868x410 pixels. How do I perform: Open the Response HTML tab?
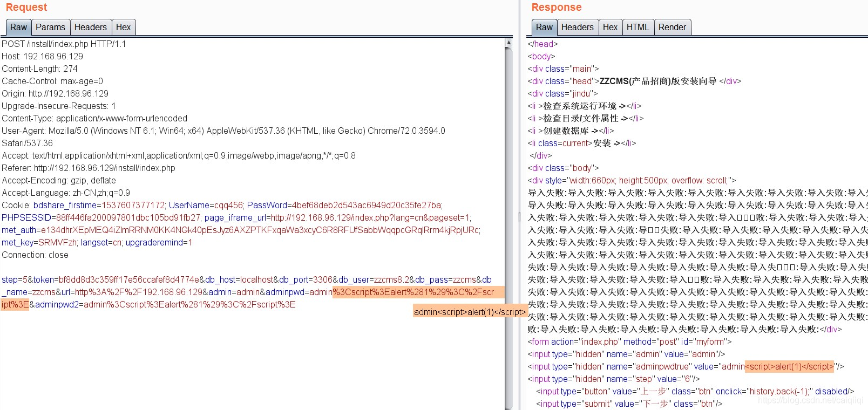click(x=638, y=27)
